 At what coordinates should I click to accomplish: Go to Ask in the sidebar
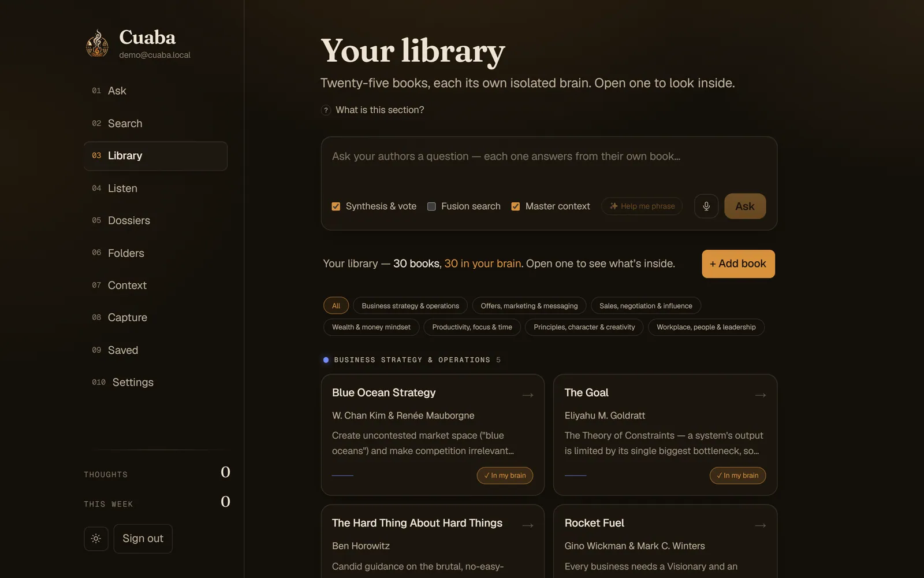(155, 91)
